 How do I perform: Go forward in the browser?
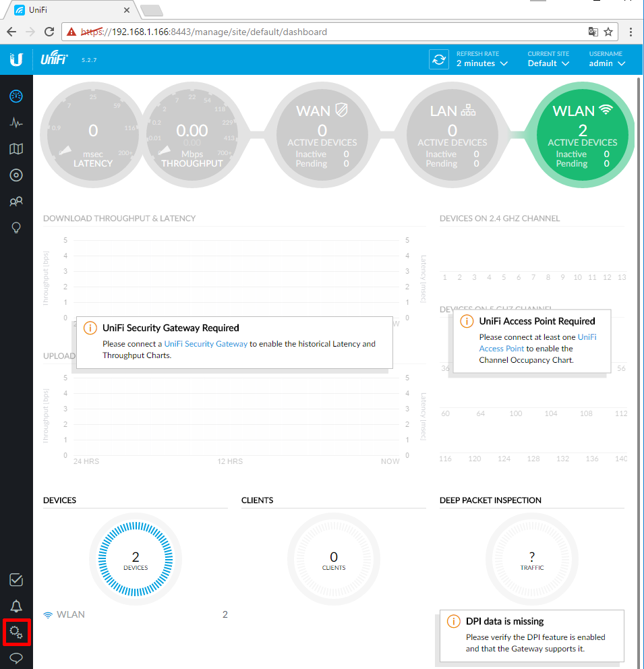(30, 32)
